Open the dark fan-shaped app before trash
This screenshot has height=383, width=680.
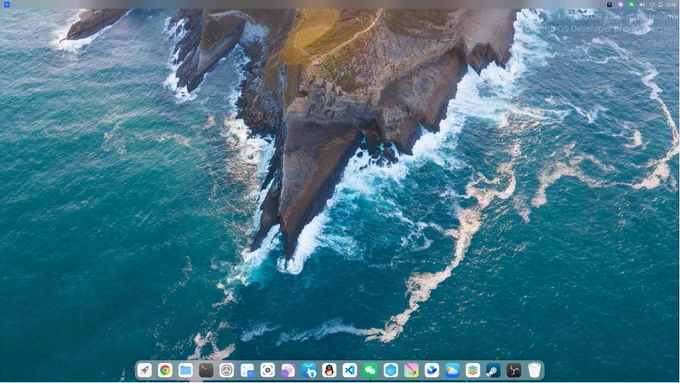(513, 370)
